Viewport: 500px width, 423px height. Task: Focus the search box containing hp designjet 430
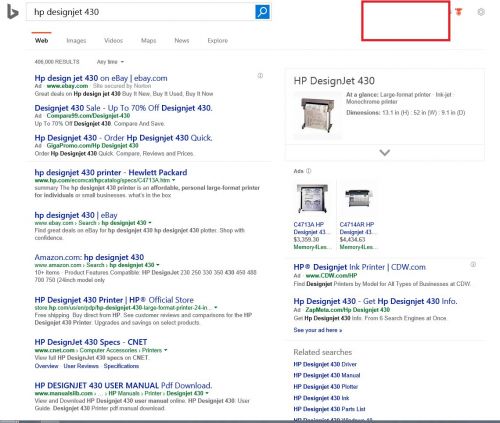(x=140, y=12)
